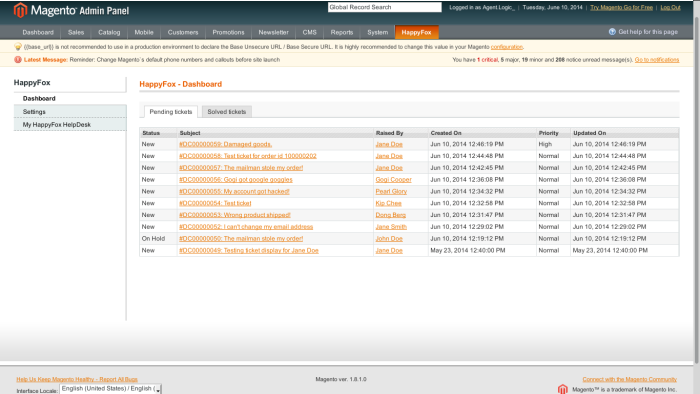The height and width of the screenshot is (394, 700).
Task: Open the System menu
Action: [377, 32]
